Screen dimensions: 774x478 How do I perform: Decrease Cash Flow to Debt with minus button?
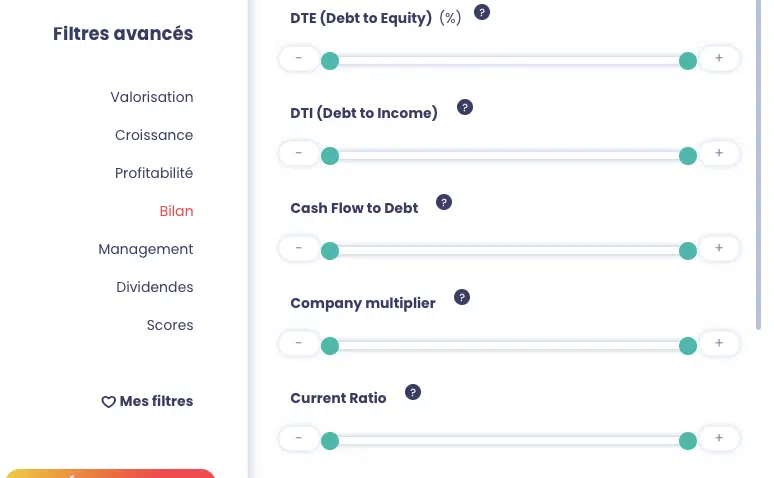click(299, 249)
